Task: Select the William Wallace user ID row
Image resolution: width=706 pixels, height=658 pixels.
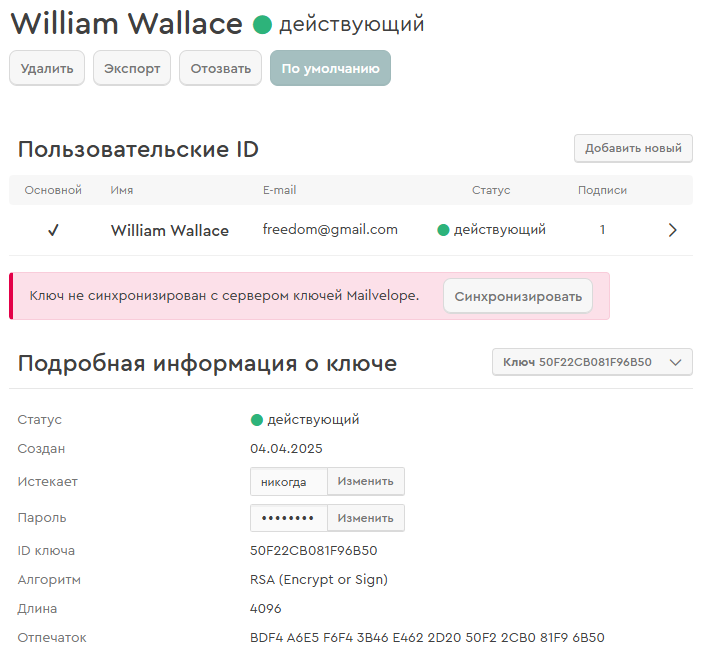Action: pos(169,230)
